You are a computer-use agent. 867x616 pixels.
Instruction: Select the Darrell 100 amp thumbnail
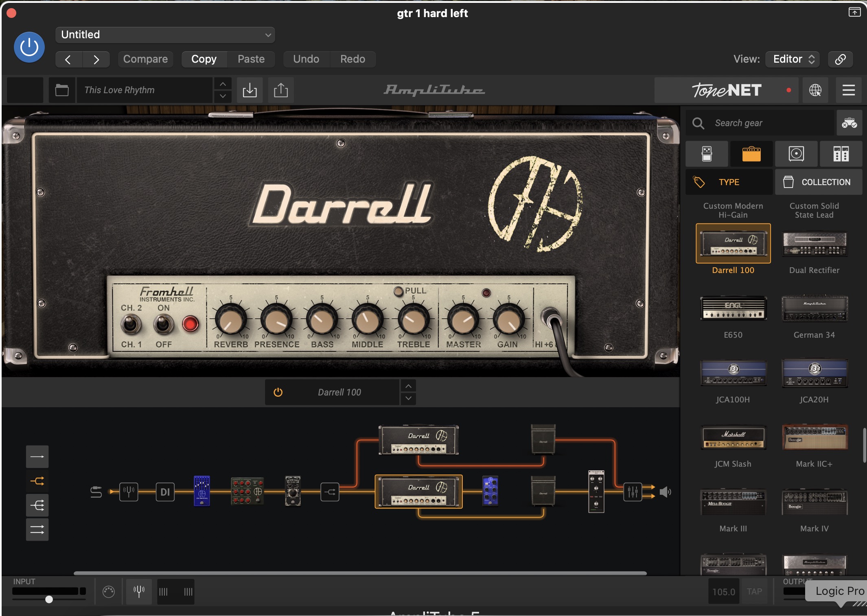click(733, 244)
